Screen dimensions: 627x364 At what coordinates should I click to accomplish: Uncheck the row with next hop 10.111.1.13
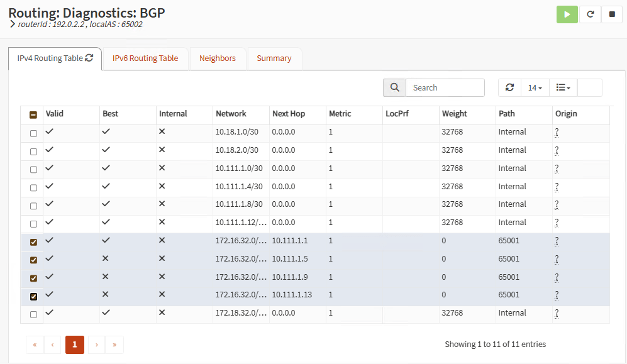pyautogui.click(x=33, y=296)
